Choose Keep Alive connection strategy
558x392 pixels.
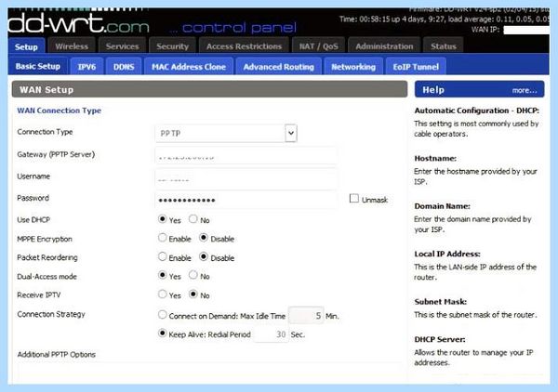162,333
